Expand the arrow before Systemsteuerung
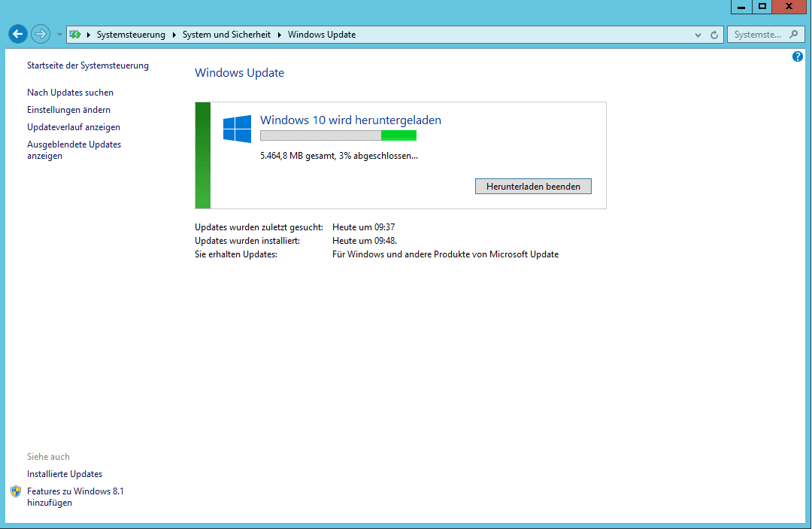 coord(89,35)
